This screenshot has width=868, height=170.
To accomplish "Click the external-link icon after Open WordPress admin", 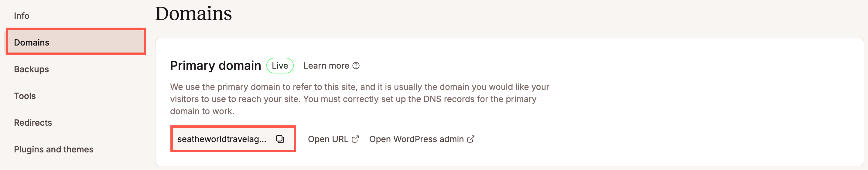I will 471,139.
